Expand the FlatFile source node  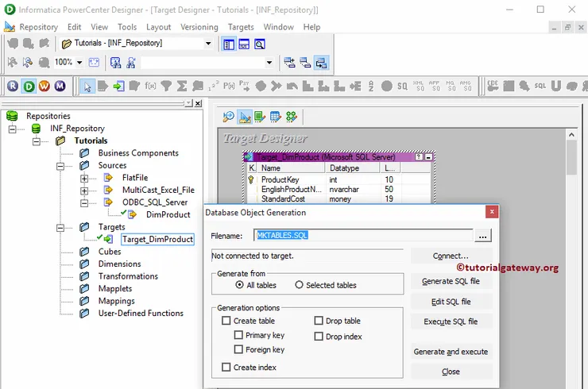coord(84,179)
